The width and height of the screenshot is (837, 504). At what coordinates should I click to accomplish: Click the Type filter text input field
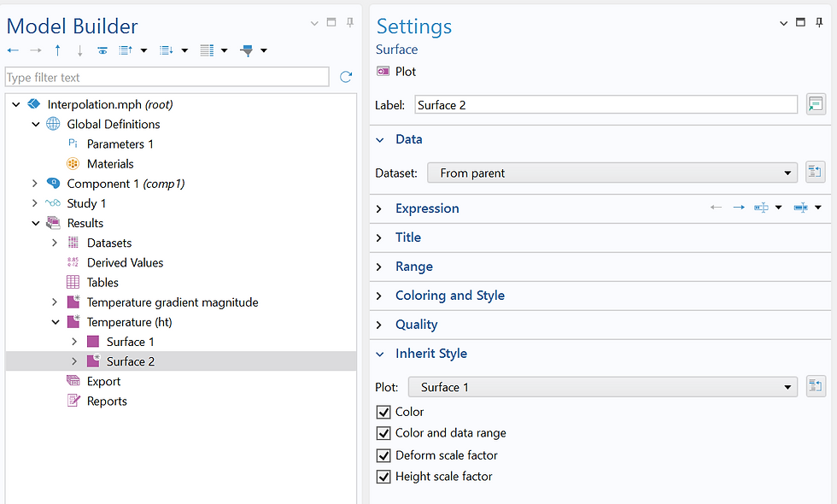coord(167,77)
